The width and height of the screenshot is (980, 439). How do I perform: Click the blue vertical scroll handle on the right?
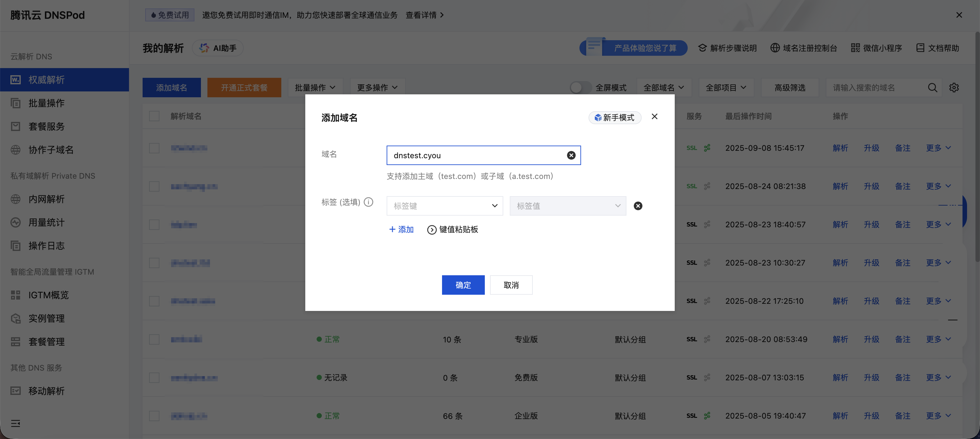(965, 212)
